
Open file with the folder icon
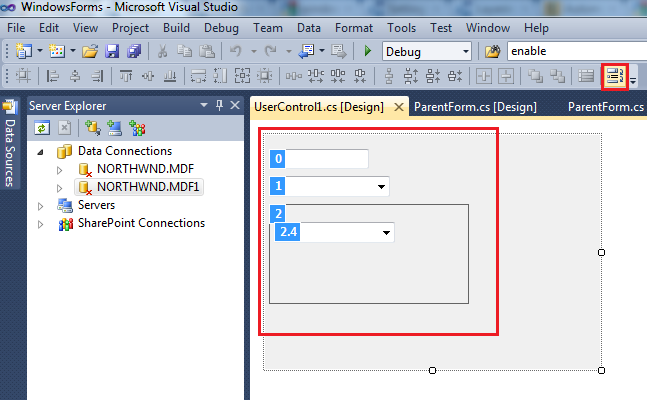click(90, 51)
